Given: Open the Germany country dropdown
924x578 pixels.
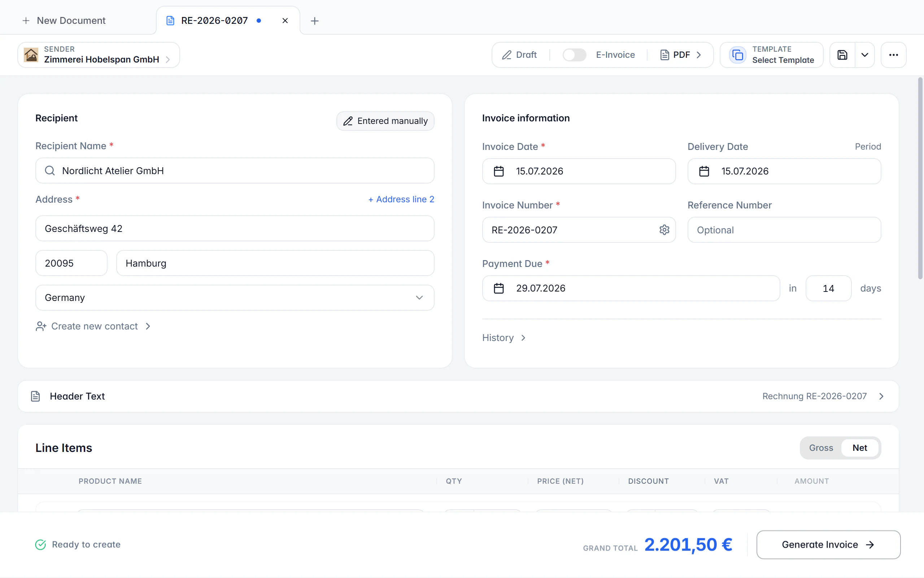Looking at the screenshot, I should [x=235, y=297].
